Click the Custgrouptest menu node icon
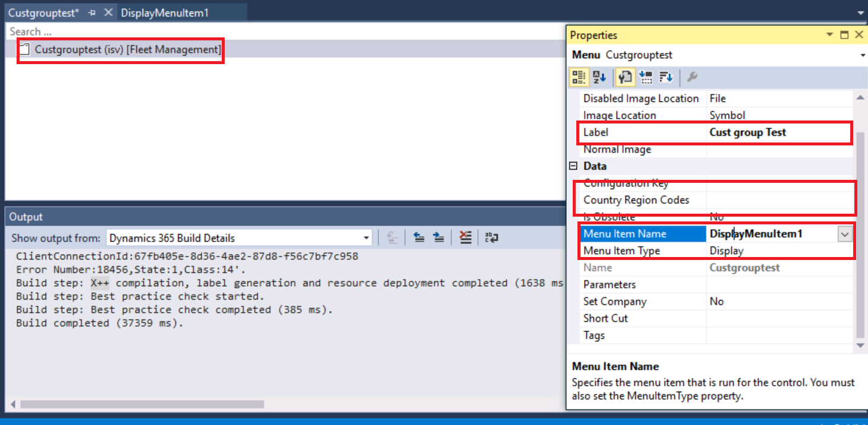868x425 pixels. coord(24,49)
